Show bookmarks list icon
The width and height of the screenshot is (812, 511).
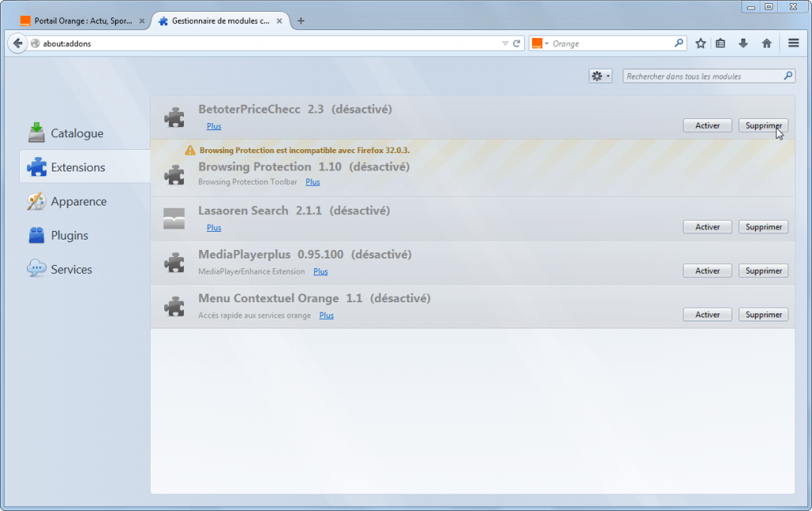pos(720,44)
